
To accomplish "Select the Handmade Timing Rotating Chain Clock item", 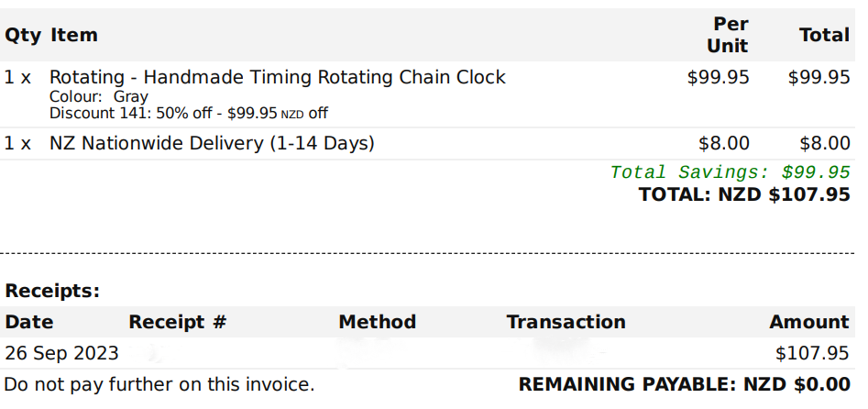I will click(x=278, y=77).
